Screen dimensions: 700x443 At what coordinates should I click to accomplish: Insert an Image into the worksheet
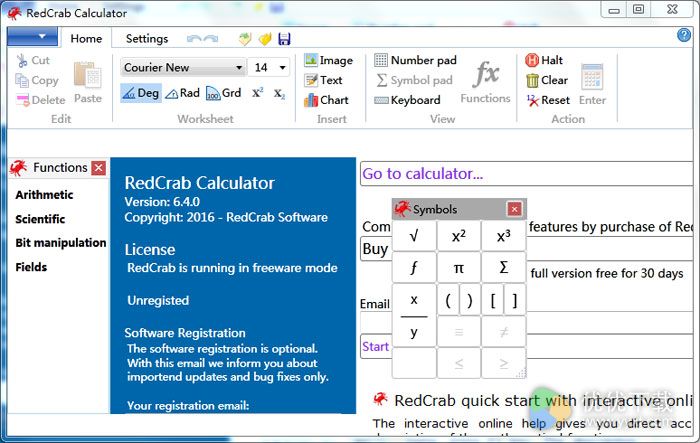tap(329, 60)
